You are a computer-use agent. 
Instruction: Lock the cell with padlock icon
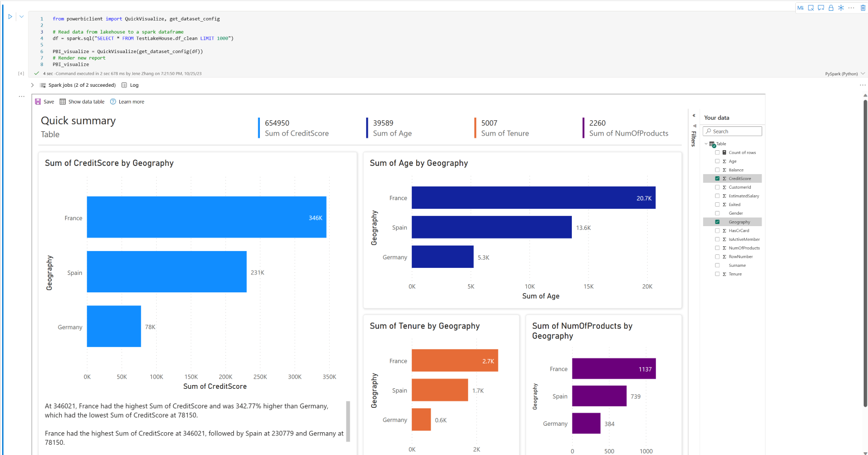(x=831, y=8)
